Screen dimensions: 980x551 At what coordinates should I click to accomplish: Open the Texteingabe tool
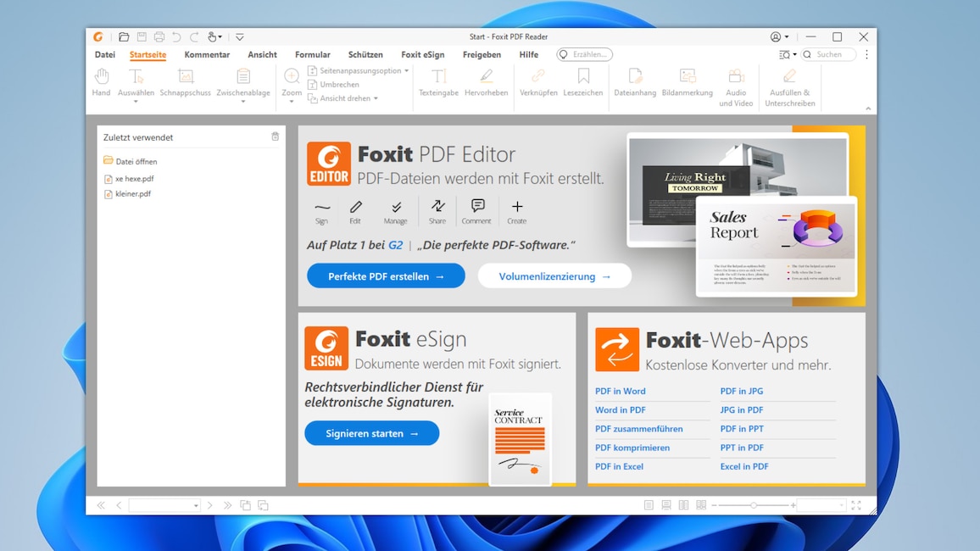tap(438, 85)
